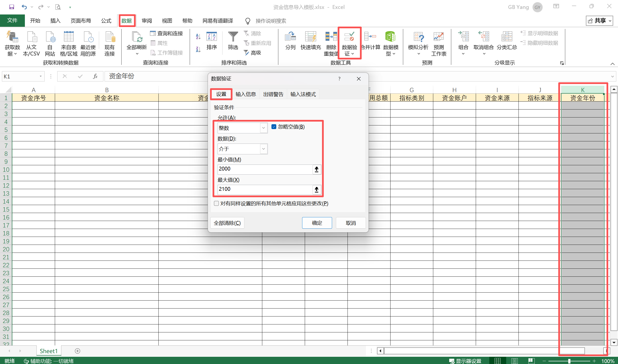Expand 取消组合 ungroup dropdown

pyautogui.click(x=484, y=54)
